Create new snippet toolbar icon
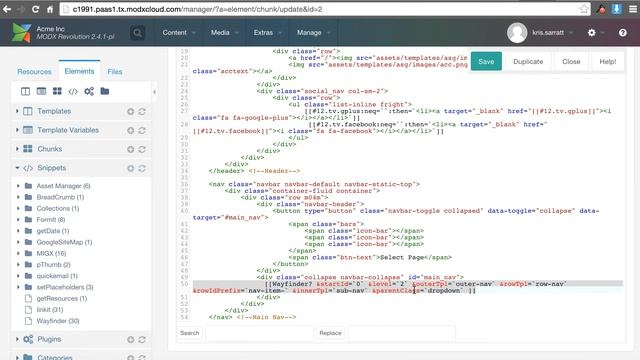This screenshot has height=360, width=640. pyautogui.click(x=73, y=91)
